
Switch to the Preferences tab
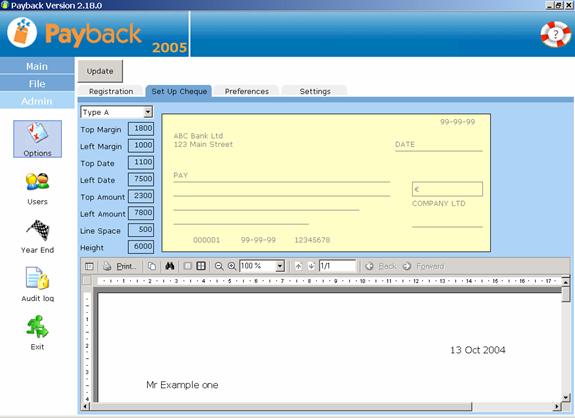[x=246, y=91]
